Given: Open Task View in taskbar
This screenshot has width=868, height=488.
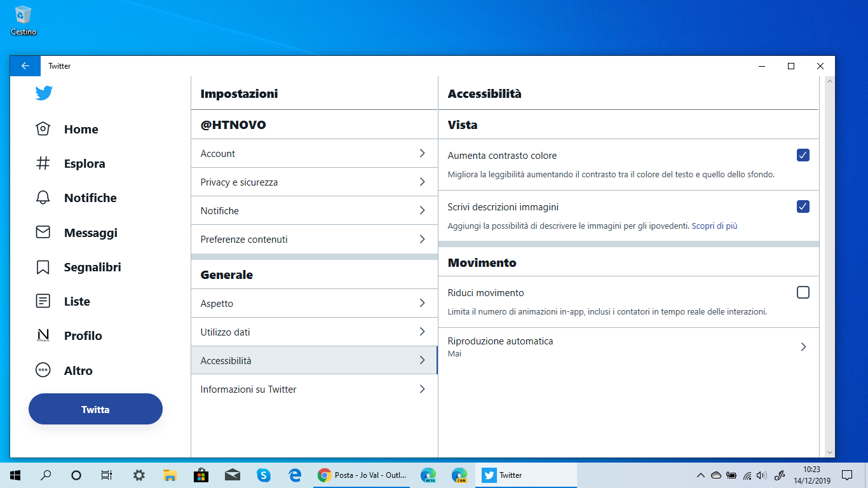Looking at the screenshot, I should click(x=107, y=475).
